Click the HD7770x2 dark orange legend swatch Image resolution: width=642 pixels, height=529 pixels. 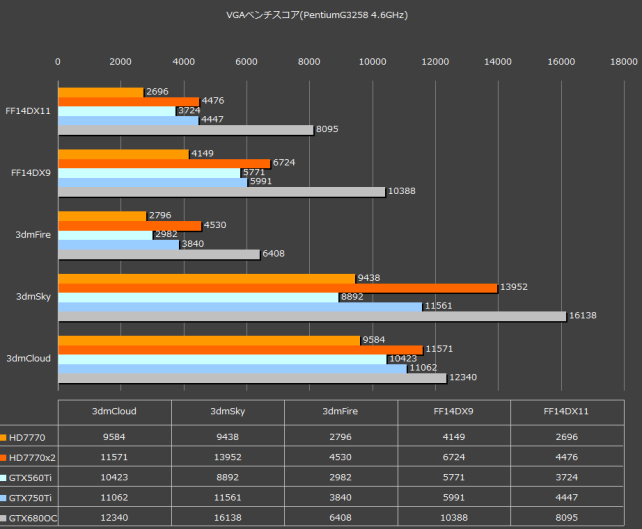3,458
